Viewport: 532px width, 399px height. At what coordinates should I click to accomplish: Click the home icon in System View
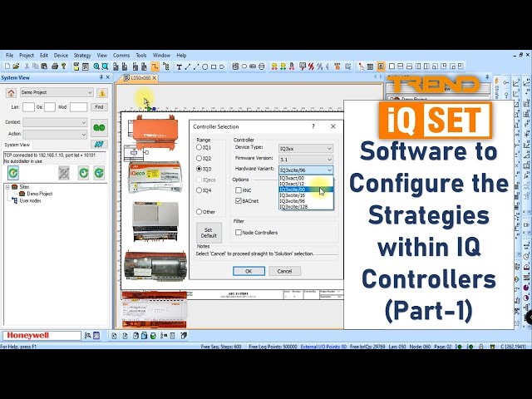pyautogui.click(x=11, y=92)
